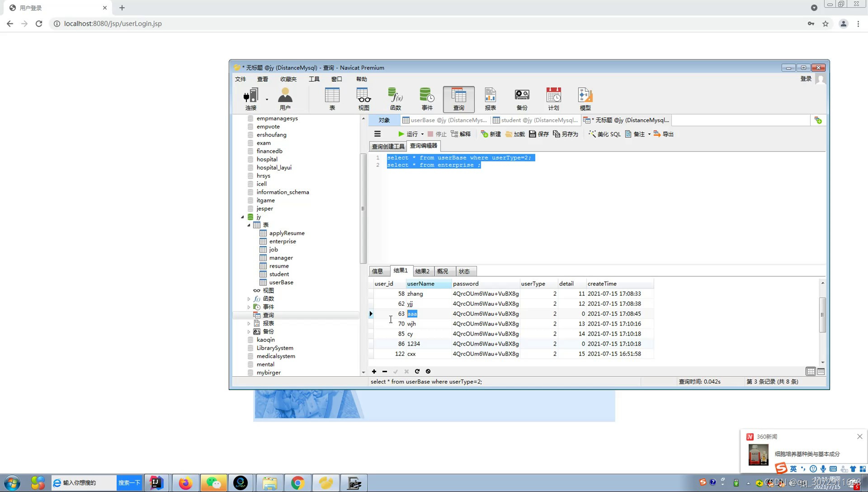Open the Event (事件) objects icon
The height and width of the screenshot is (492, 868).
(x=427, y=99)
